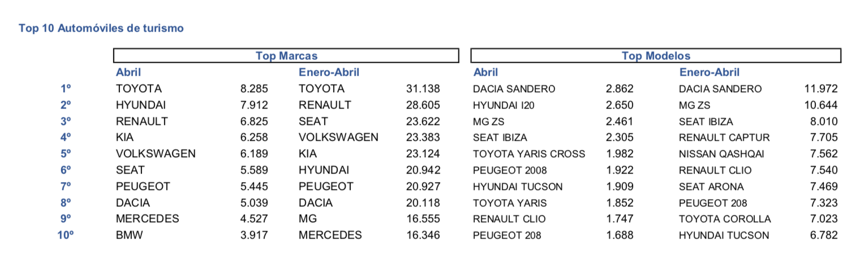Click the value 11.972
868x268 pixels.
click(x=820, y=89)
